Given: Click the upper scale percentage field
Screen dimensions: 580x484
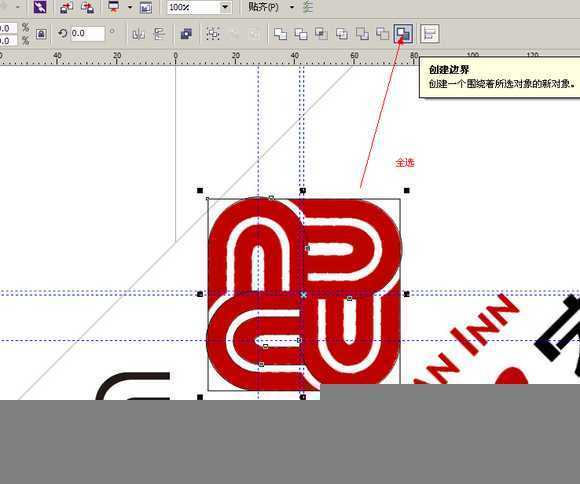Looking at the screenshot, I should (8, 28).
